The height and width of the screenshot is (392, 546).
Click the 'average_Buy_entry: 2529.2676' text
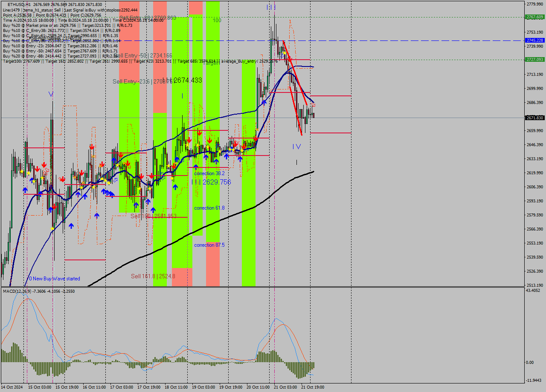(250, 61)
